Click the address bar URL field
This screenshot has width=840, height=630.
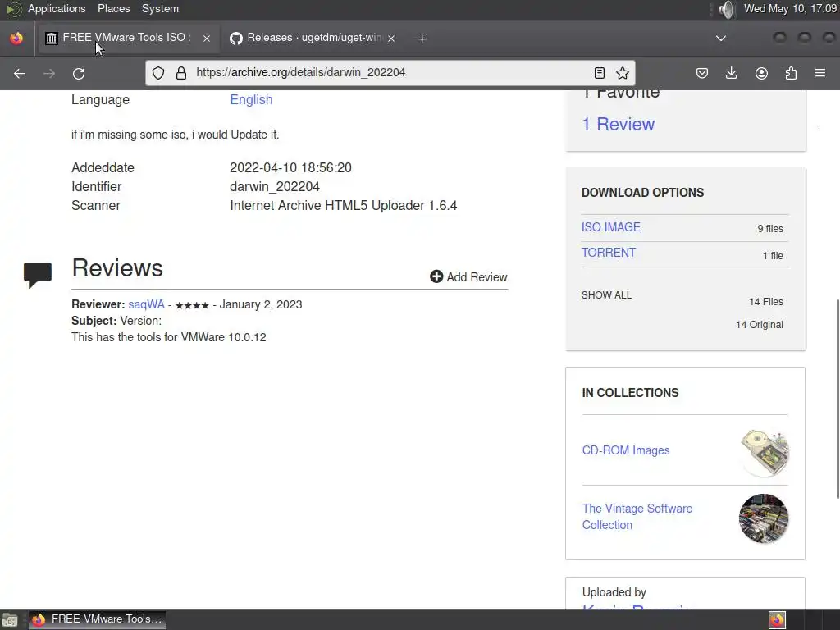391,73
